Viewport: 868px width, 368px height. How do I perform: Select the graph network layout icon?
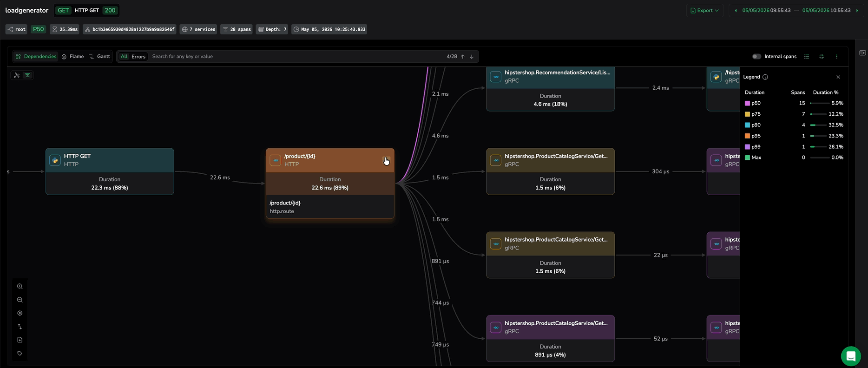click(17, 75)
